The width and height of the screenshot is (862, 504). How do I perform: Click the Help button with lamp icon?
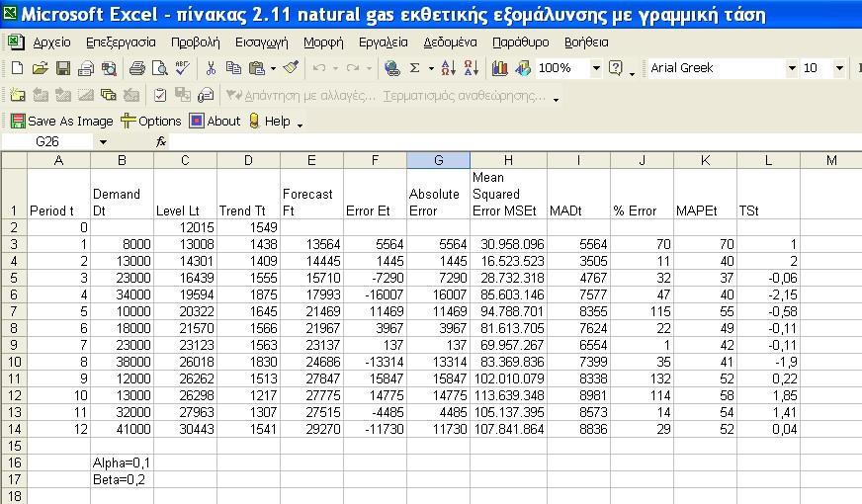(269, 121)
